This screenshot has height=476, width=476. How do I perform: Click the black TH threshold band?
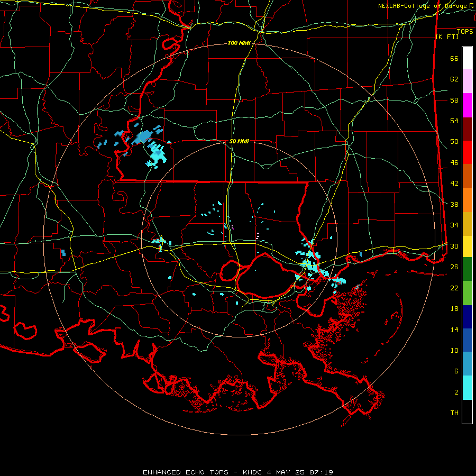(467, 411)
